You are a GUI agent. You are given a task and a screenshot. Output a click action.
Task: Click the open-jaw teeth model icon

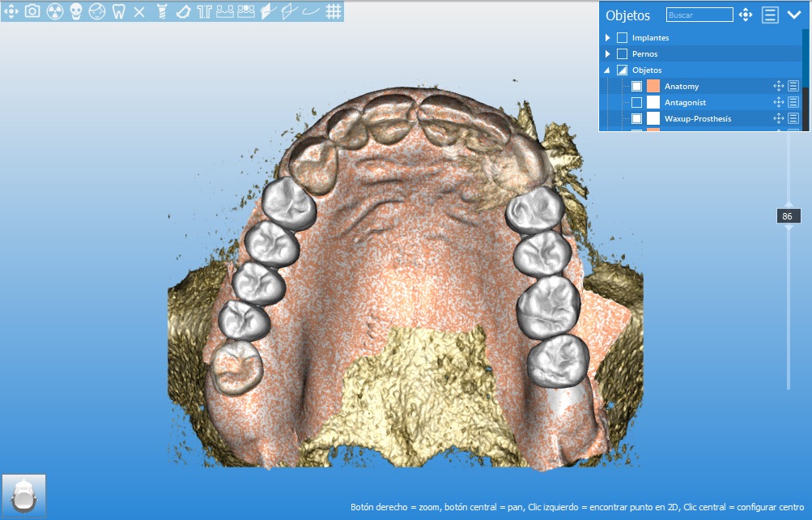click(x=225, y=11)
